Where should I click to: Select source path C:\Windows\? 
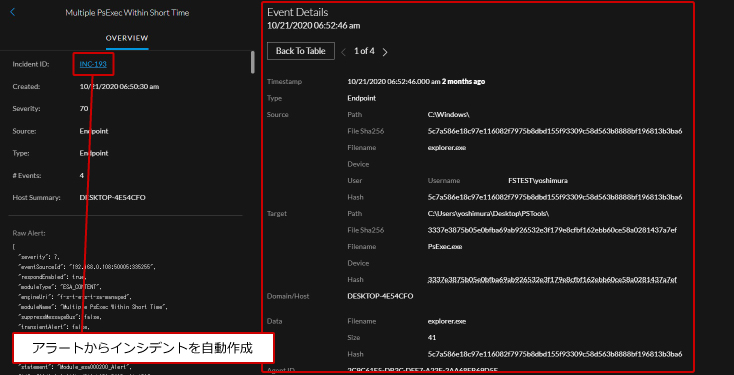tap(448, 115)
